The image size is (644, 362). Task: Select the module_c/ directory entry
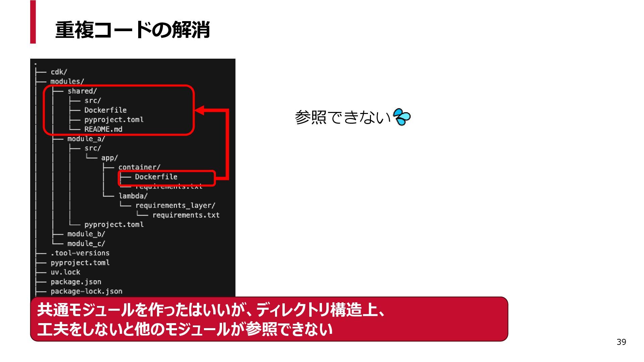[x=86, y=243]
